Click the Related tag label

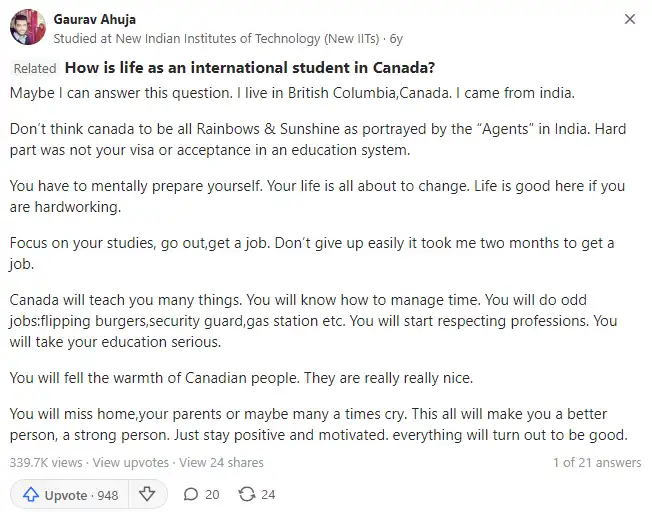(x=35, y=68)
